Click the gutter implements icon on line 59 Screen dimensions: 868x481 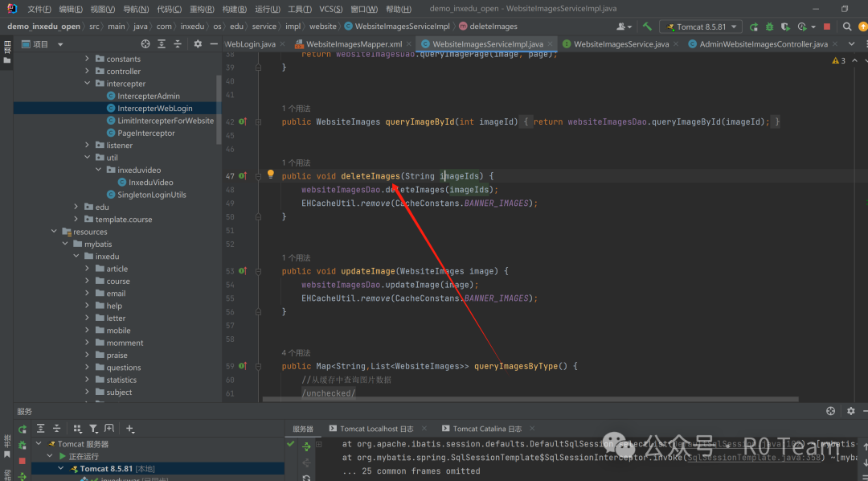(243, 366)
